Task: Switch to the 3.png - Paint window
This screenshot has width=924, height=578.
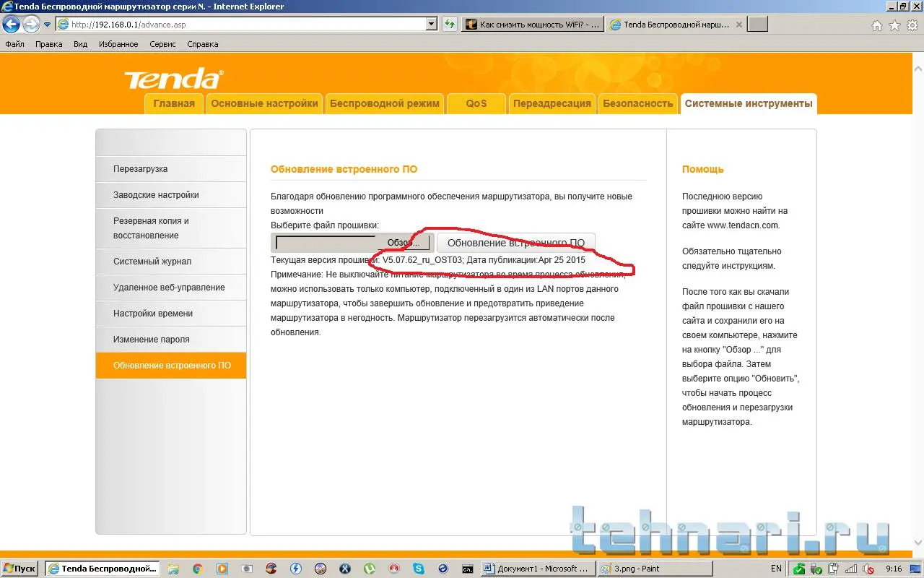Action: click(x=656, y=569)
